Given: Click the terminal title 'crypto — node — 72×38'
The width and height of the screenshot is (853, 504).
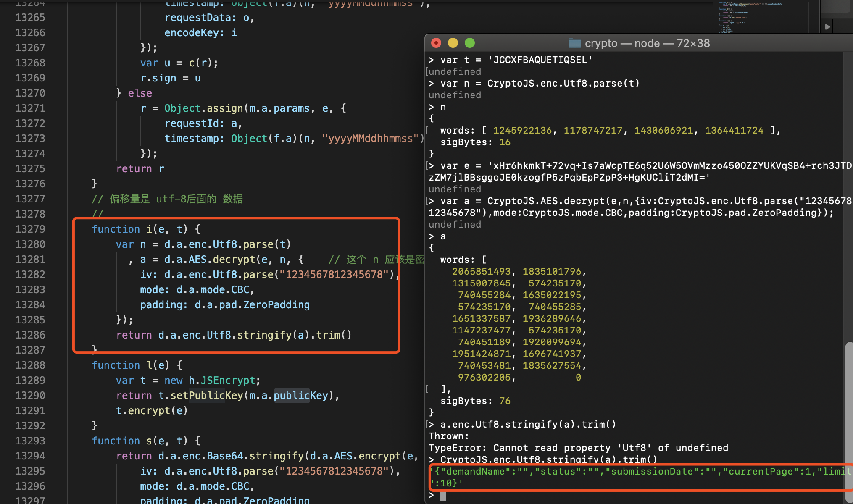Looking at the screenshot, I should pyautogui.click(x=647, y=43).
